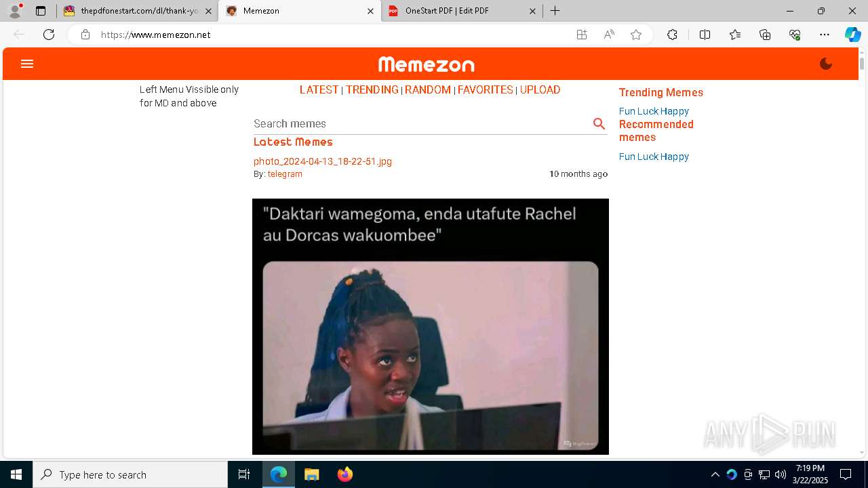The image size is (868, 488).
Task: Open the Memezon hamburger menu
Action: pos(27,64)
